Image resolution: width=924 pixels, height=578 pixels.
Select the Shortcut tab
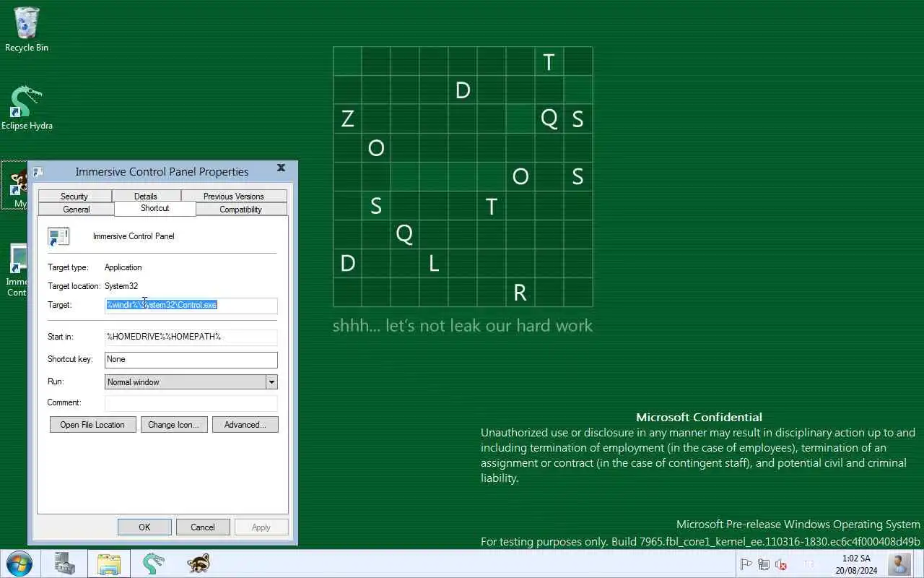pyautogui.click(x=155, y=208)
